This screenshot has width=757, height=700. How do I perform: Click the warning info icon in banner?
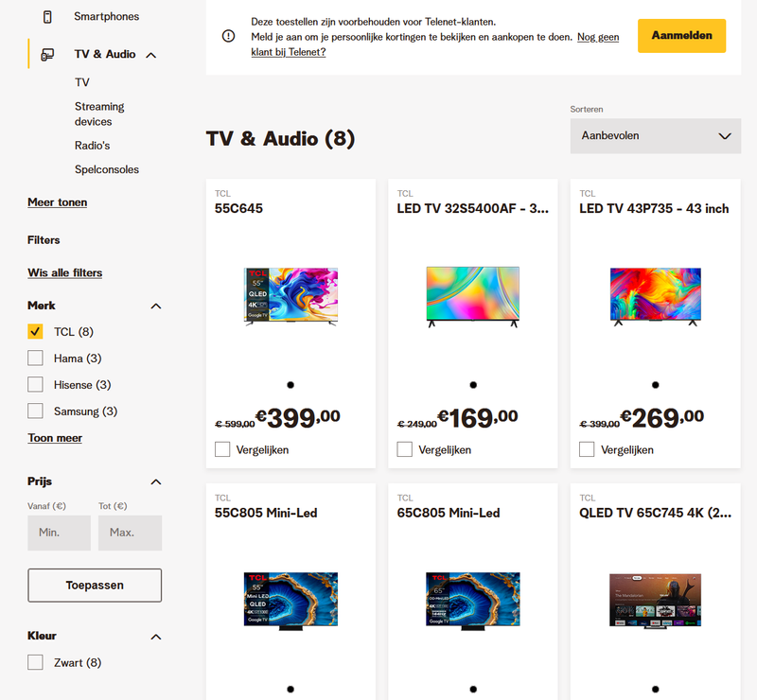[x=228, y=36]
